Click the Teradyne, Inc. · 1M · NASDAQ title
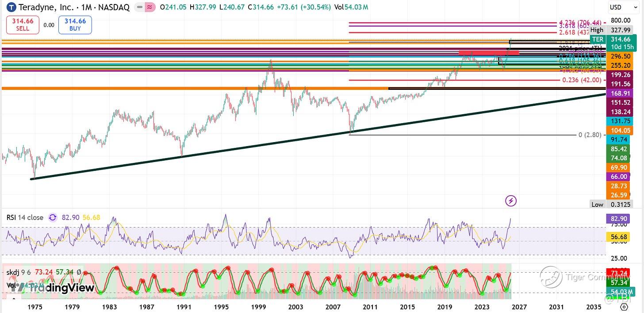 (74, 7)
